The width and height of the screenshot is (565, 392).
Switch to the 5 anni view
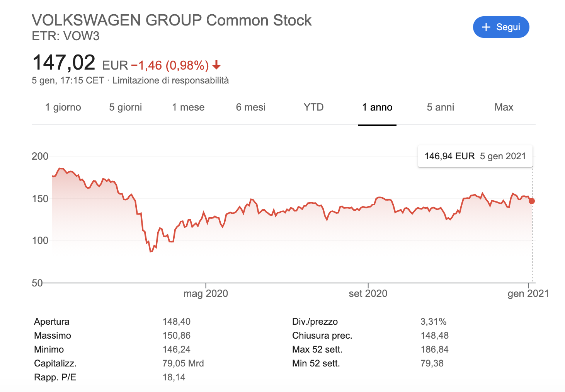(440, 107)
